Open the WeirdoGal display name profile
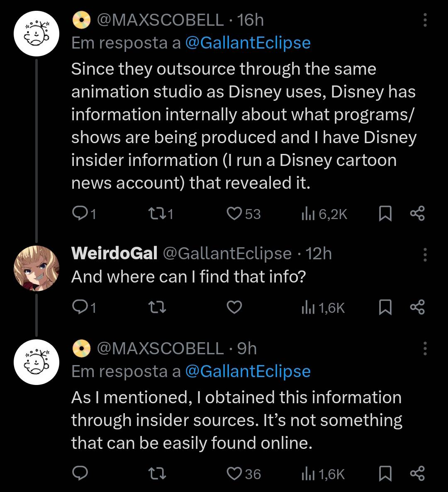 (114, 253)
